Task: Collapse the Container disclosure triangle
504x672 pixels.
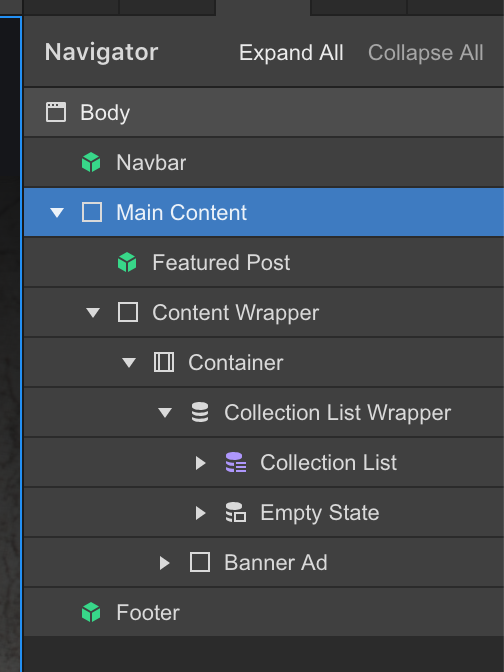Action: tap(129, 363)
